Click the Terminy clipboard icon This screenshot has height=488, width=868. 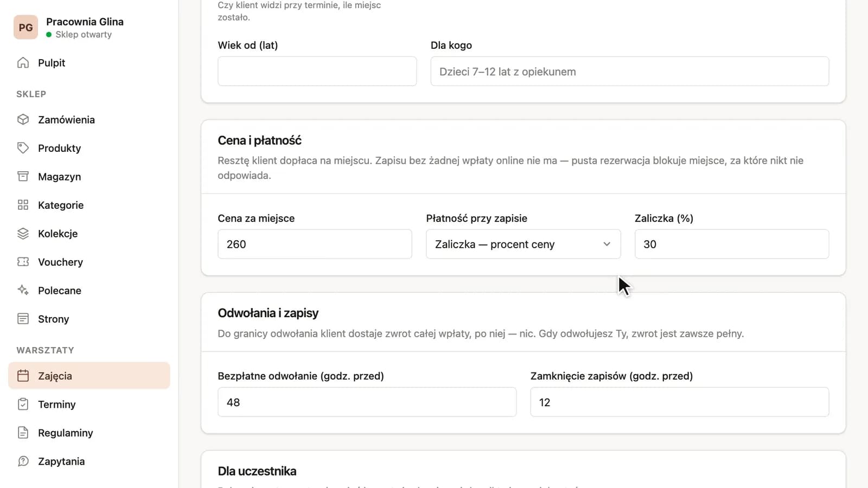tap(23, 404)
